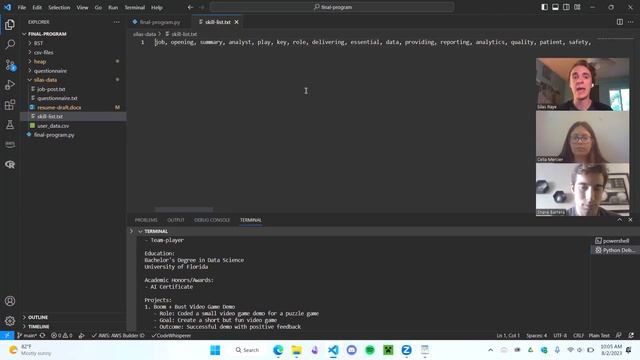Open the Manage gear icon
The height and width of the screenshot is (360, 640).
(x=10, y=321)
